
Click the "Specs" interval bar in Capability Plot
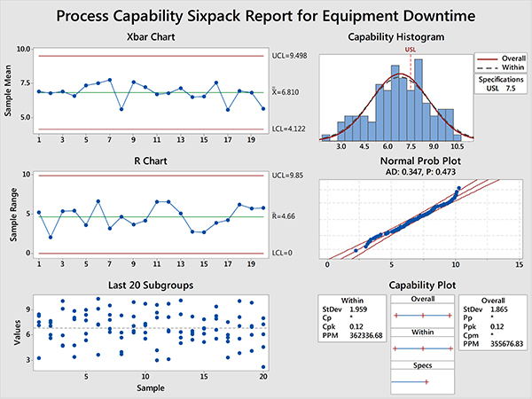pyautogui.click(x=410, y=382)
